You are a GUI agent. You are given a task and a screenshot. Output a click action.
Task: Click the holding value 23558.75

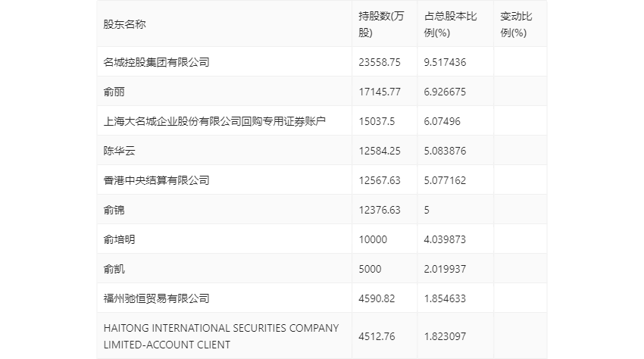pos(380,62)
